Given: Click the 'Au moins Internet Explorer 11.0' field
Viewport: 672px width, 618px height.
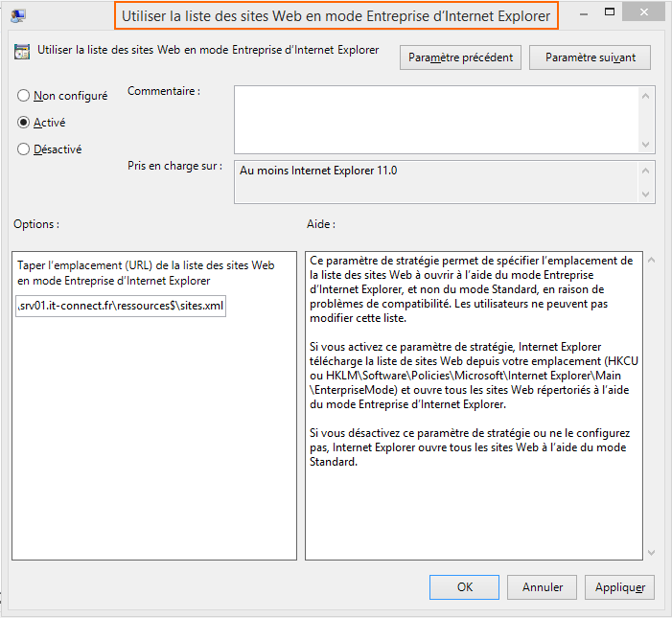Looking at the screenshot, I should [x=436, y=181].
